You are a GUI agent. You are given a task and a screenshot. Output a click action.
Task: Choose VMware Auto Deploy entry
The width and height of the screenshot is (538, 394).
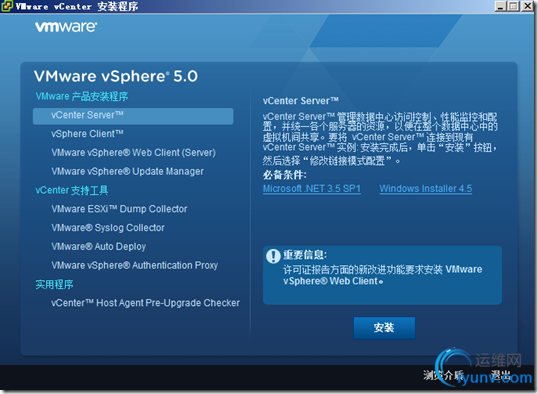pyautogui.click(x=98, y=246)
